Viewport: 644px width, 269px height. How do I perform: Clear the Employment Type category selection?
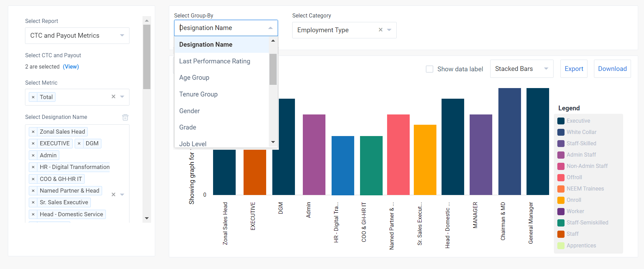click(380, 30)
